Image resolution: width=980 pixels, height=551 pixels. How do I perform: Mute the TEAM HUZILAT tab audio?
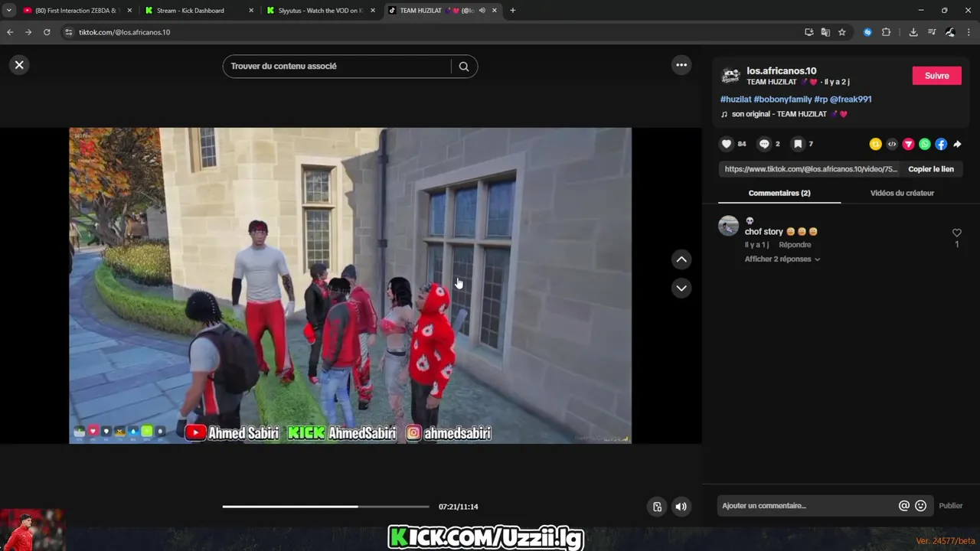[x=482, y=11]
